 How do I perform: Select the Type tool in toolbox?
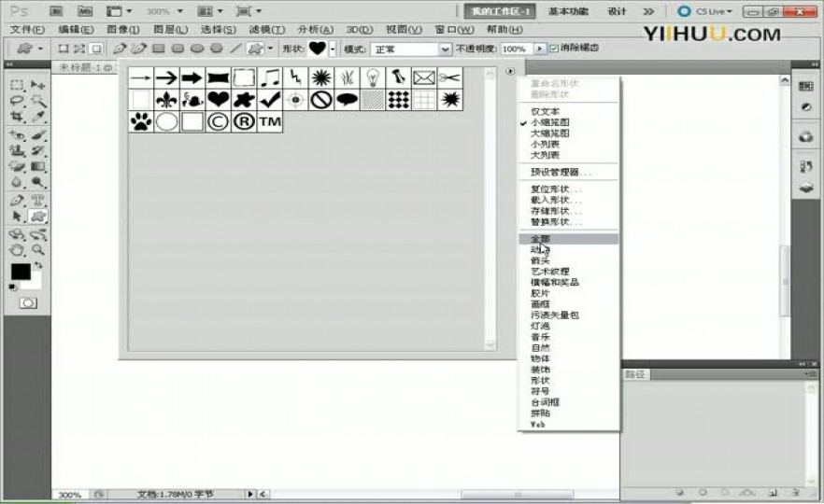pyautogui.click(x=37, y=200)
